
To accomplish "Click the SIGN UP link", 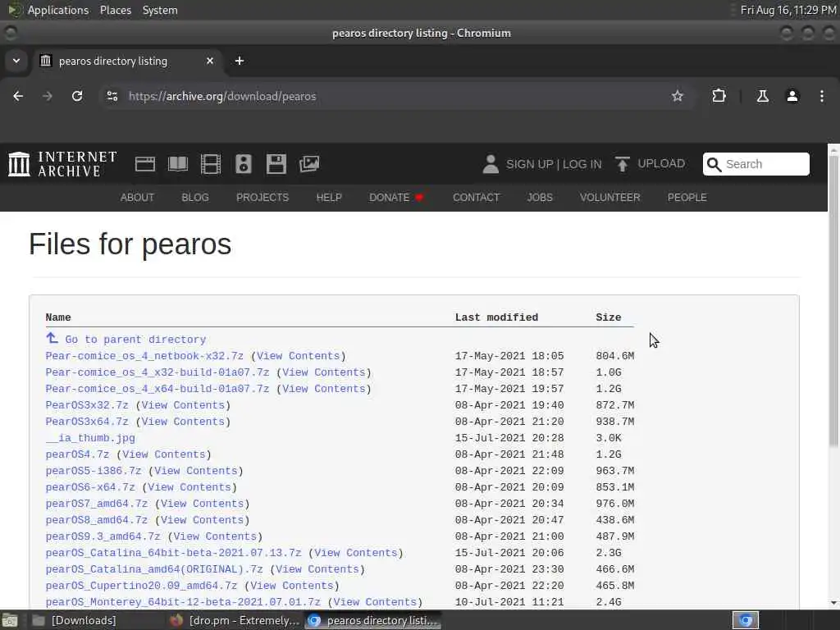I will point(529,164).
